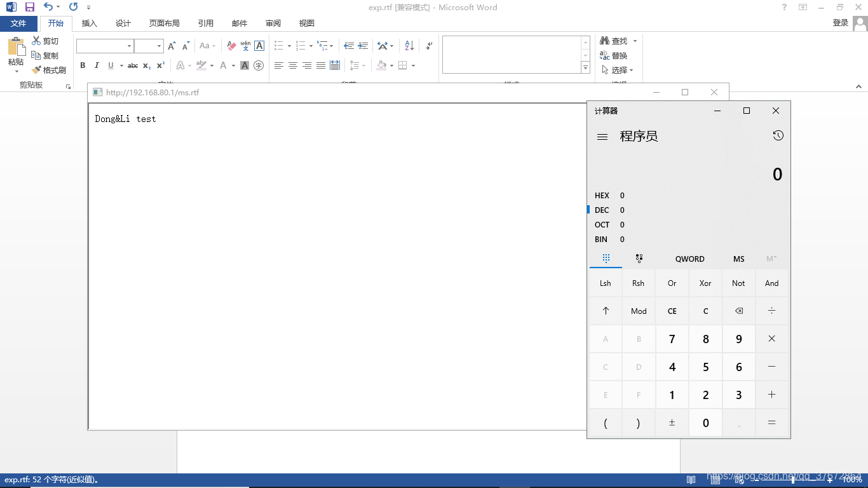Switch to the 页面布局 (Page Layout) tab
The image size is (868, 488).
pos(165,24)
